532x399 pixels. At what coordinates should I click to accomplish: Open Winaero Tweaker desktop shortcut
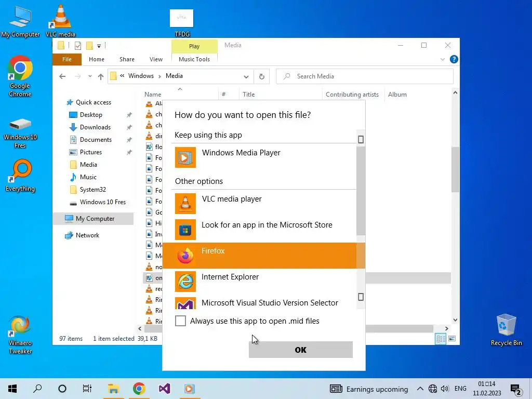click(20, 335)
